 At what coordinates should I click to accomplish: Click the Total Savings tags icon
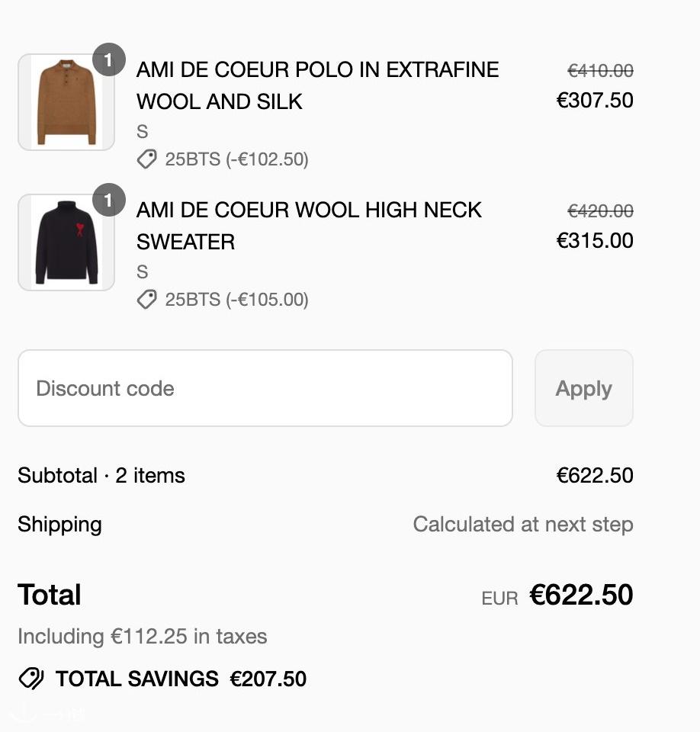(31, 679)
